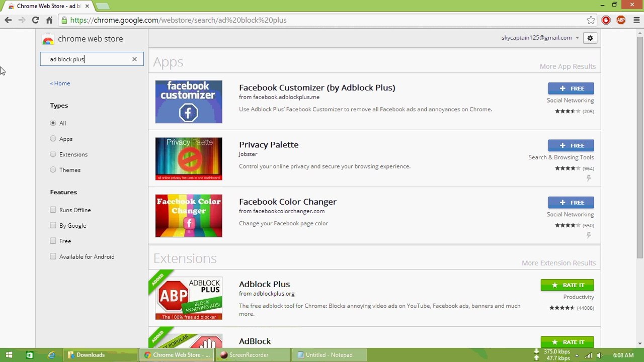Open the web store settings gear
644x362 pixels.
590,38
